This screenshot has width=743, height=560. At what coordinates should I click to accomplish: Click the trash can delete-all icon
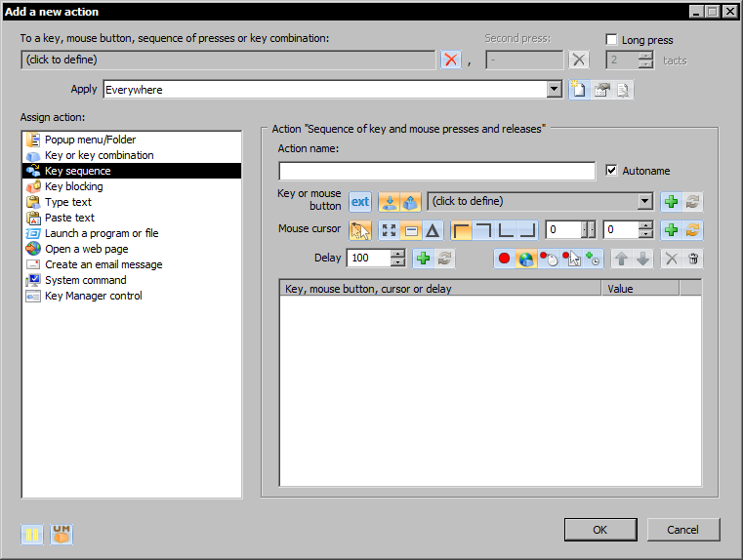(693, 259)
